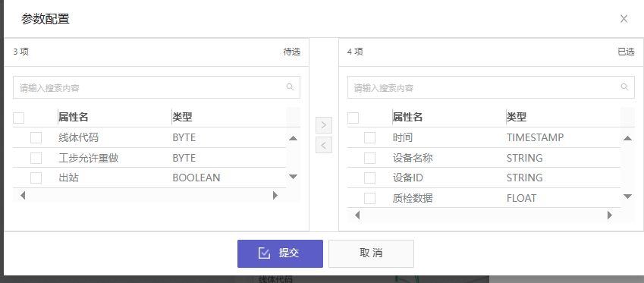Toggle select-all checkbox in 待选 header

pyautogui.click(x=18, y=118)
